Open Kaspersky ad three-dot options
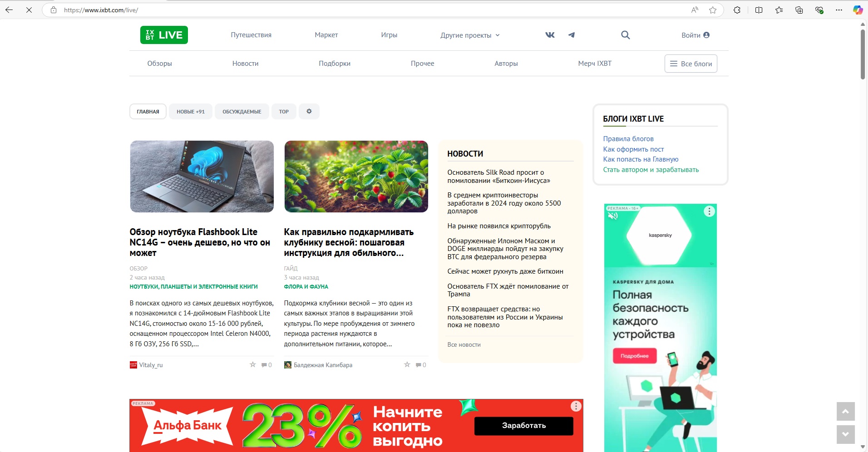The width and height of the screenshot is (868, 452). 709,211
